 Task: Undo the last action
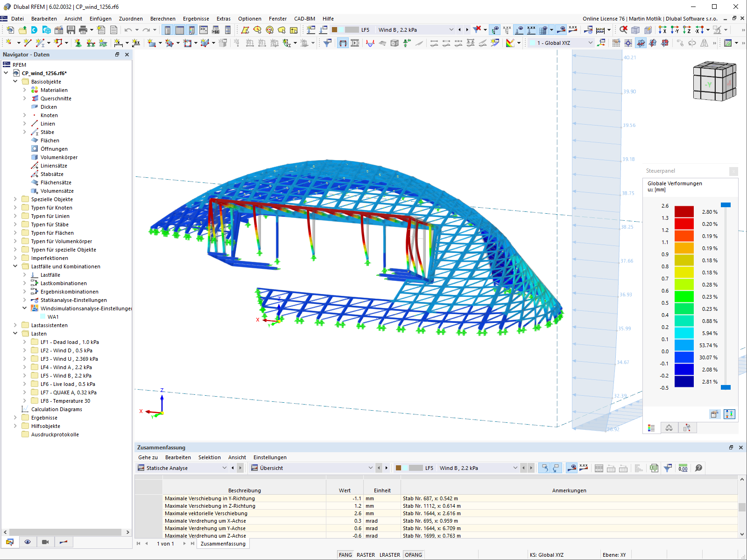[128, 30]
